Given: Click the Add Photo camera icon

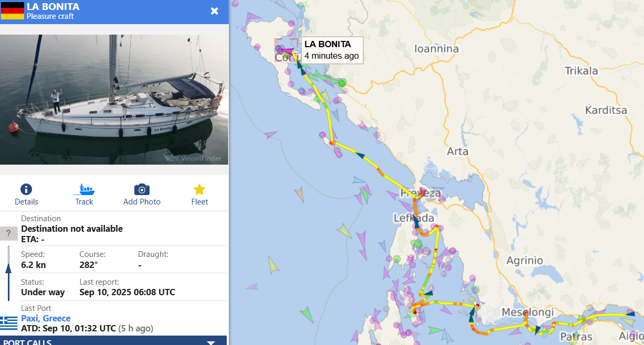Looking at the screenshot, I should coord(142,190).
